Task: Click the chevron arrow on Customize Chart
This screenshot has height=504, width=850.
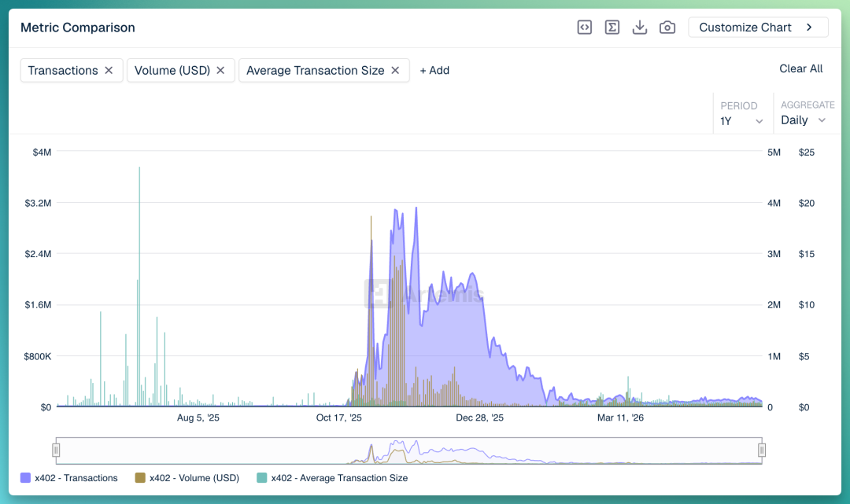Action: pyautogui.click(x=809, y=27)
